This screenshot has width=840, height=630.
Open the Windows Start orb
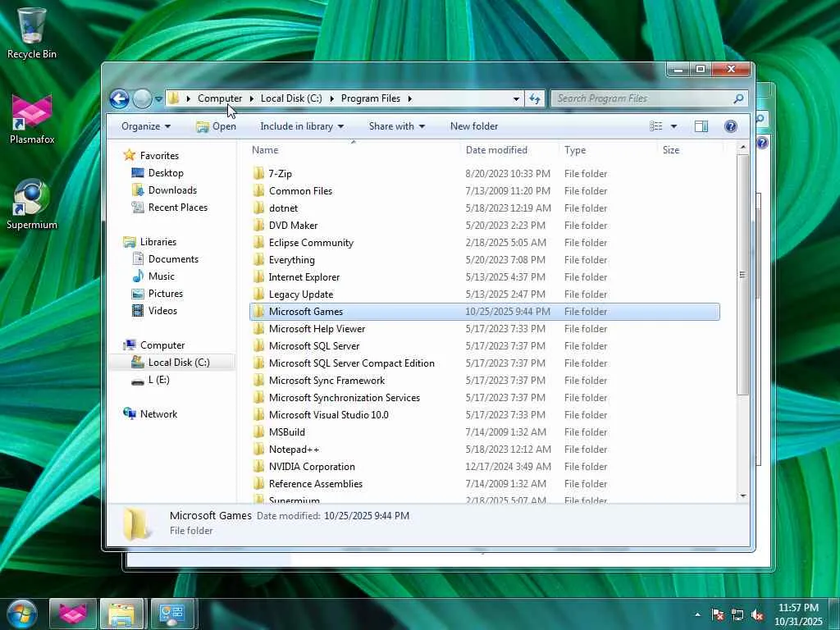[x=21, y=614]
